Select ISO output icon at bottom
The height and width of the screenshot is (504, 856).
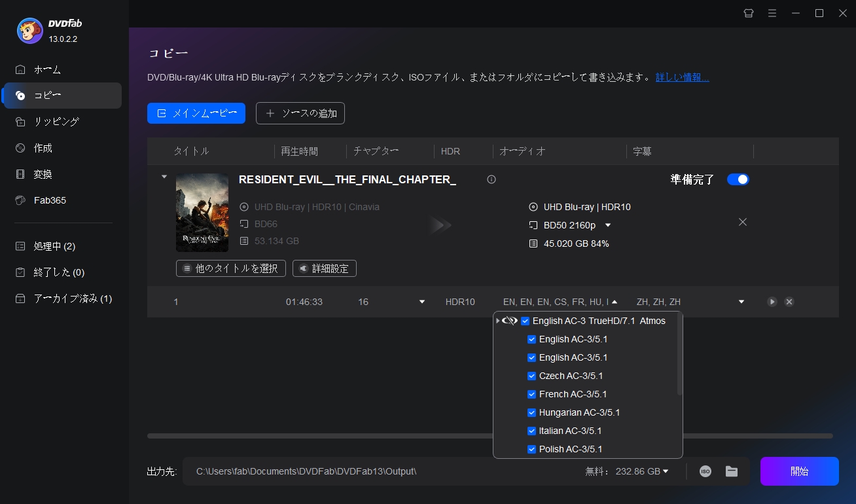pyautogui.click(x=705, y=471)
